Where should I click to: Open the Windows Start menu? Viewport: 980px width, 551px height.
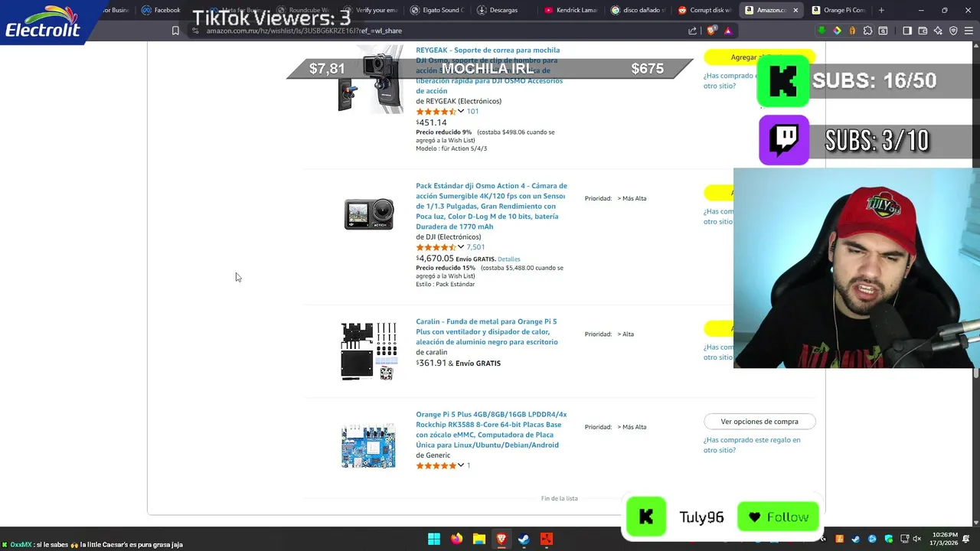pos(434,539)
